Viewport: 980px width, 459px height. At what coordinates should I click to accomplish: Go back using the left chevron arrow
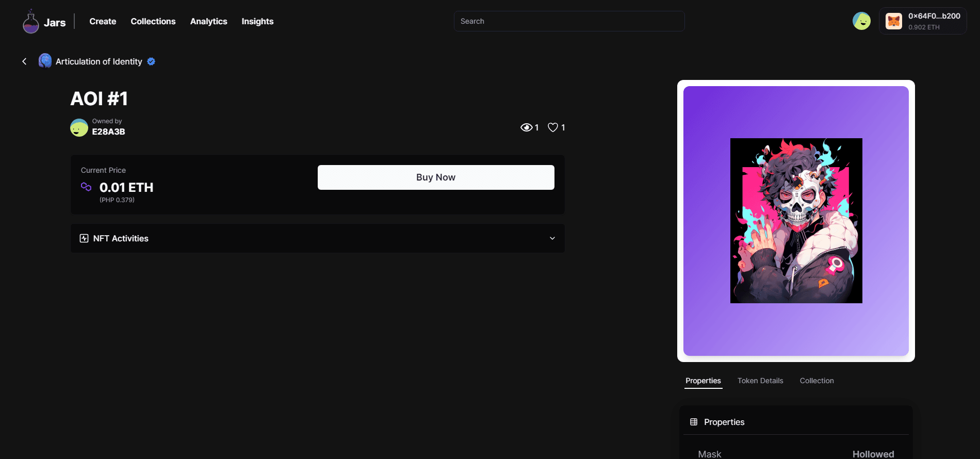[24, 61]
